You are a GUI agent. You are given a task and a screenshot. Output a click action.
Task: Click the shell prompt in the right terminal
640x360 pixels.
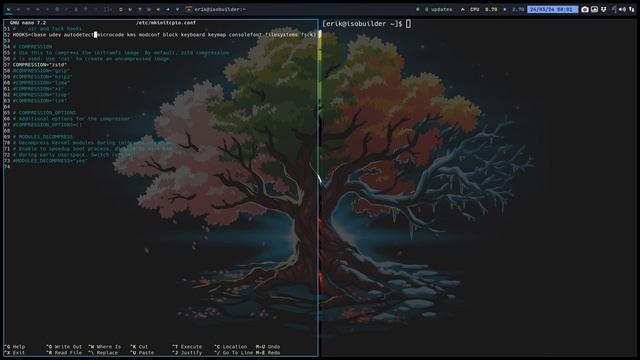click(x=362, y=24)
